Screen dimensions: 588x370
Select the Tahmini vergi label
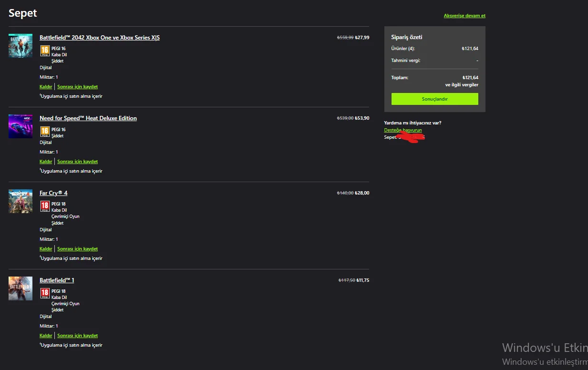[x=406, y=61]
